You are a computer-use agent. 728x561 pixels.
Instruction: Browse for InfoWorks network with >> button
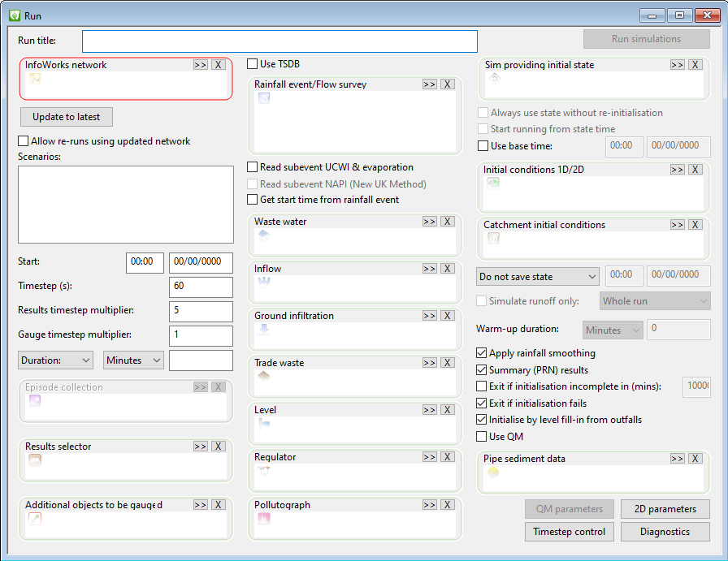tap(201, 65)
